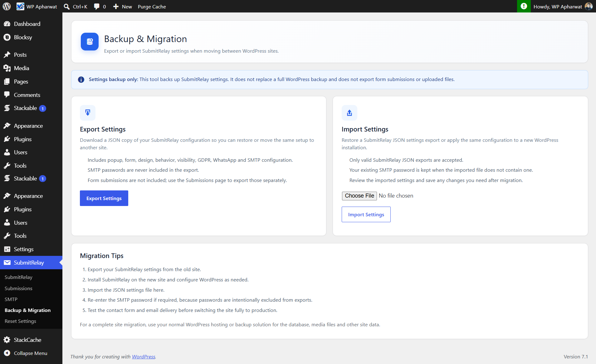Click the Choose File button
Screen dimensions: 596x364
[359, 196]
